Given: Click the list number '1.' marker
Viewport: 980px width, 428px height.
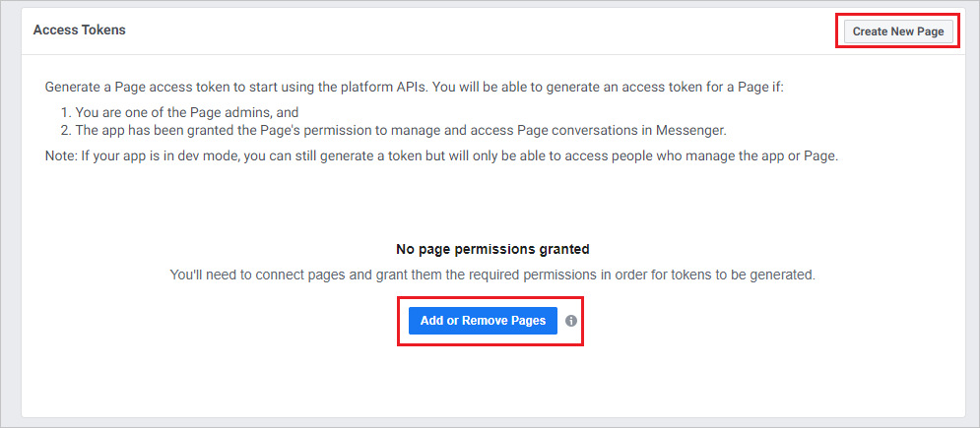Looking at the screenshot, I should (x=66, y=112).
